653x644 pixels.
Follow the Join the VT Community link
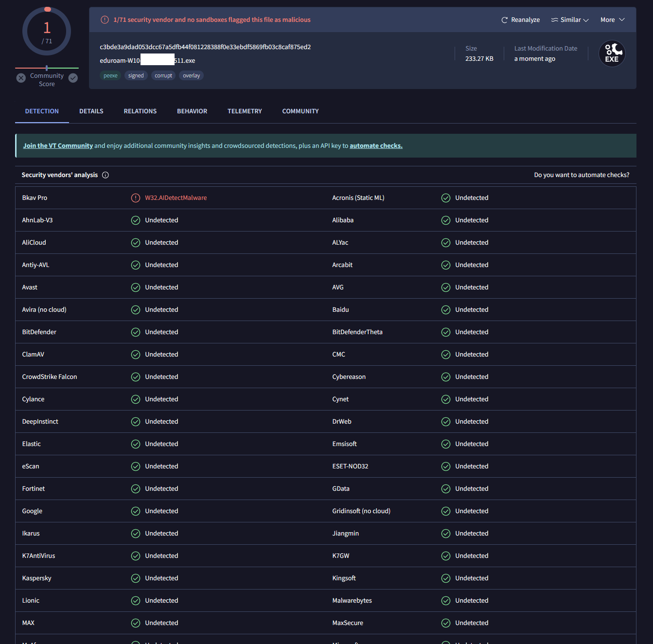pyautogui.click(x=58, y=146)
